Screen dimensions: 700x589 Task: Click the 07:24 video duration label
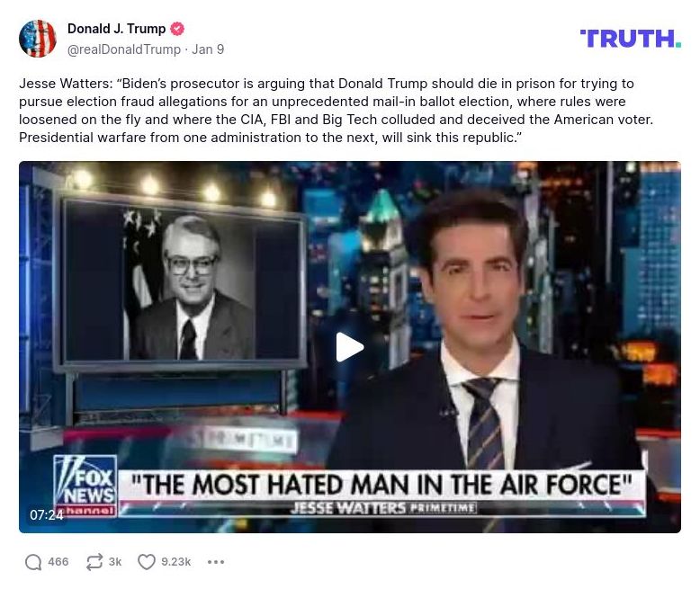(x=47, y=515)
